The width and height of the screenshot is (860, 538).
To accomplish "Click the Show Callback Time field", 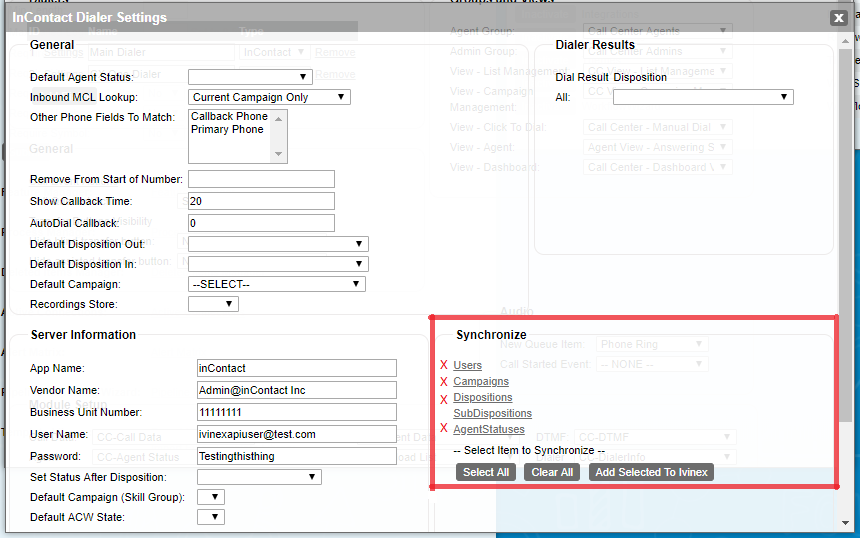I will [261, 201].
